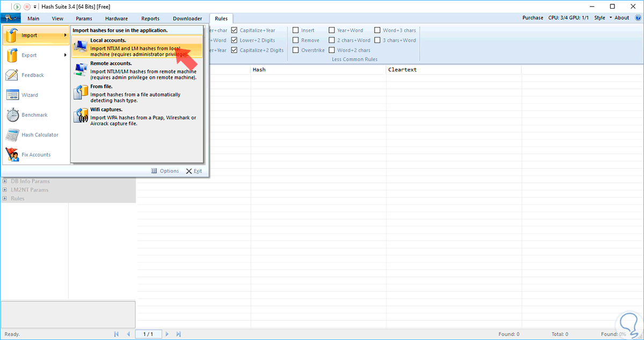Click the Feedback globe icon
Image resolution: width=644 pixels, height=340 pixels.
tap(12, 75)
